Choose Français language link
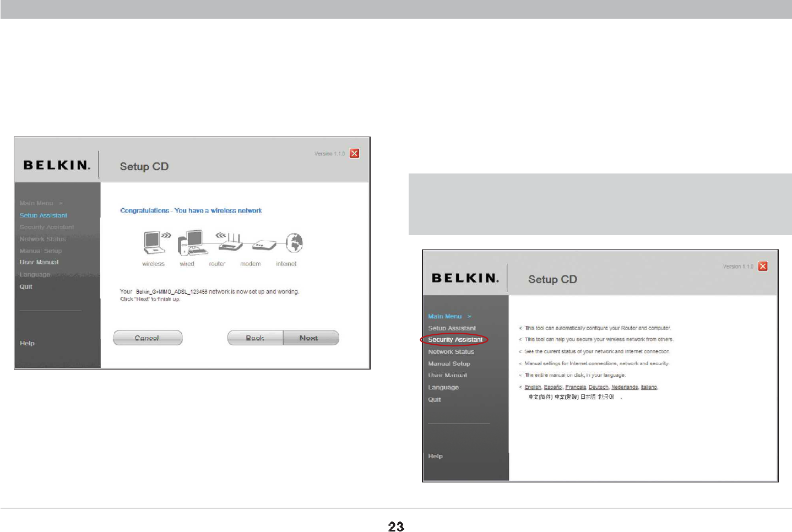 click(576, 387)
